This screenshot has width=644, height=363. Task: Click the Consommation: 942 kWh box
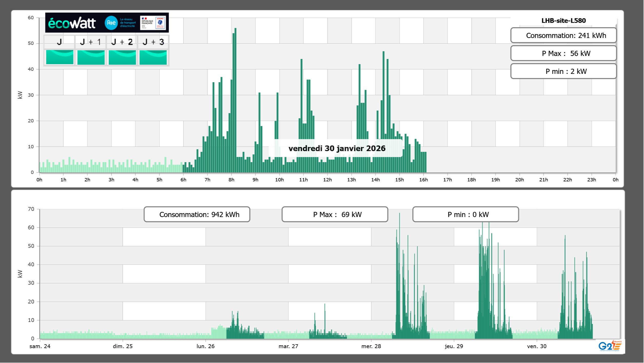coord(197,214)
